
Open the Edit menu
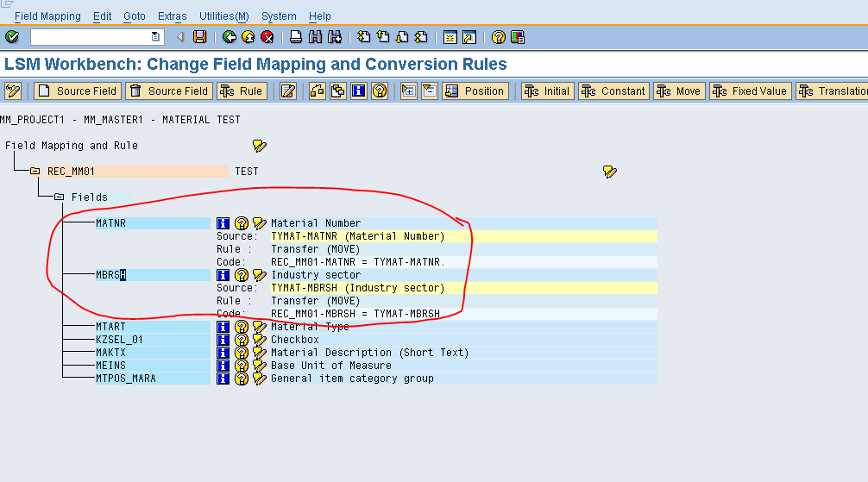tap(103, 16)
